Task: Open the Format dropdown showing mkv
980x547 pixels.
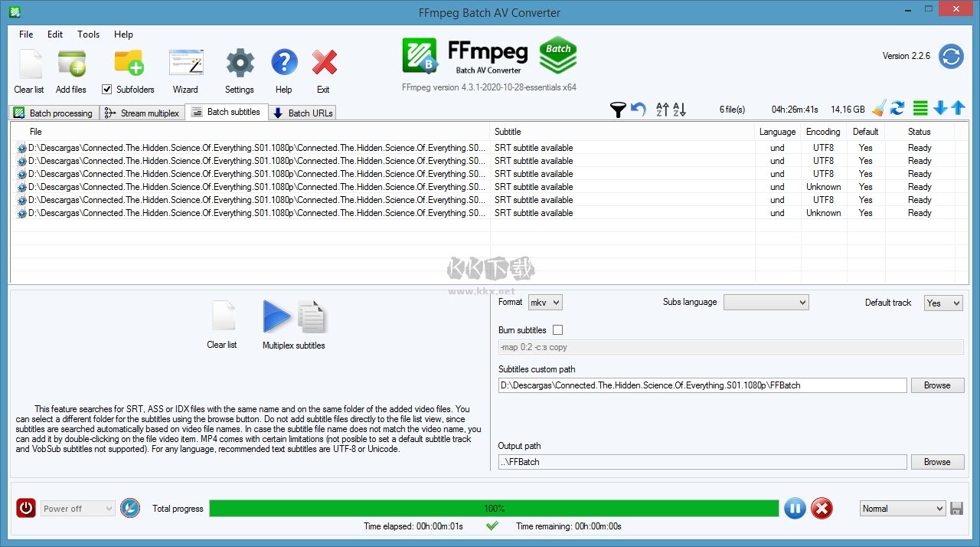Action: click(x=545, y=303)
